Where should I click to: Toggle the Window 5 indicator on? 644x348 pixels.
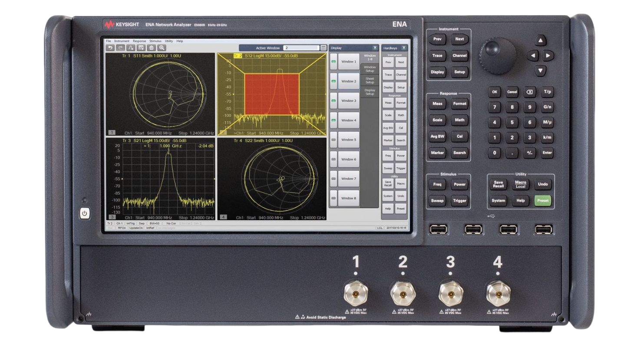pyautogui.click(x=334, y=140)
